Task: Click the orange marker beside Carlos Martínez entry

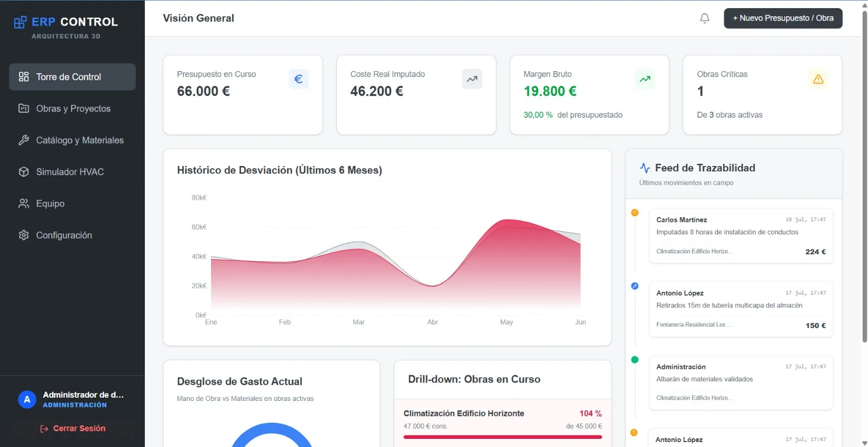Action: pyautogui.click(x=635, y=213)
